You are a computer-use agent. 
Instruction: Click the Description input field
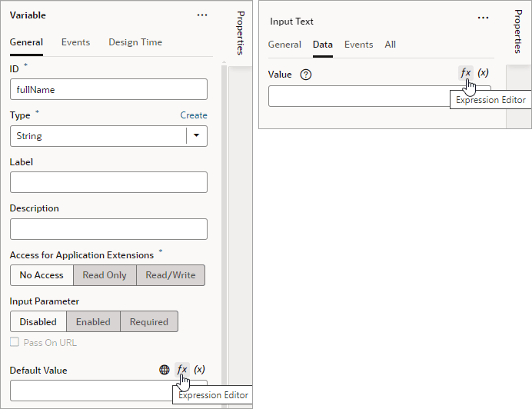[108, 229]
